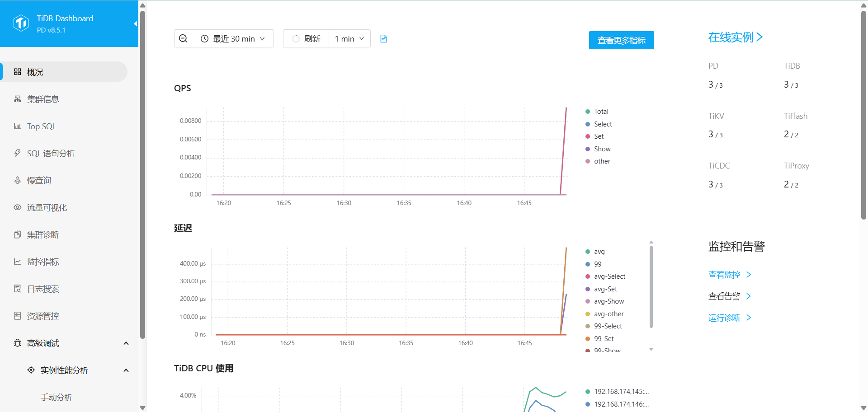
Task: Toggle the 99-Set latency series
Action: [600, 339]
